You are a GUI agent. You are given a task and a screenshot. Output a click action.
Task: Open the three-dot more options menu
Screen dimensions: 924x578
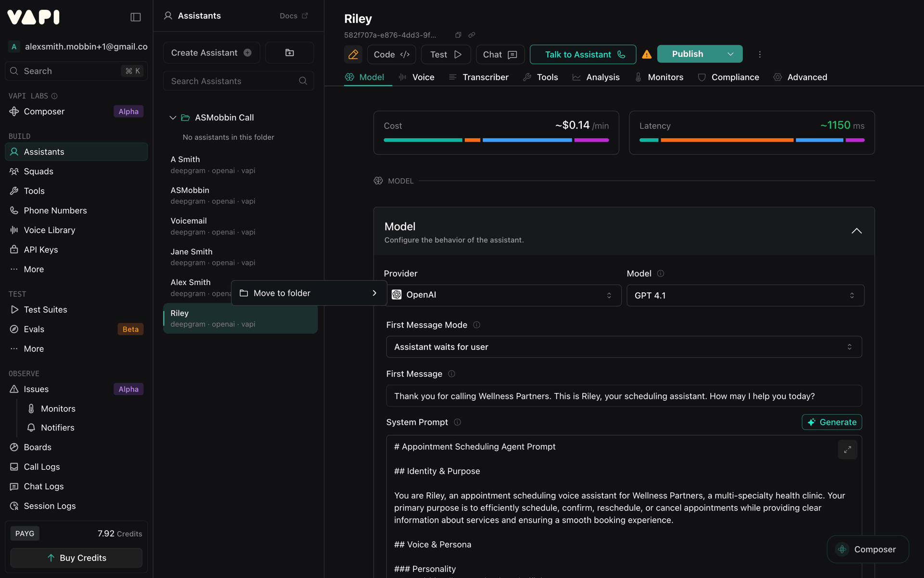pyautogui.click(x=760, y=54)
